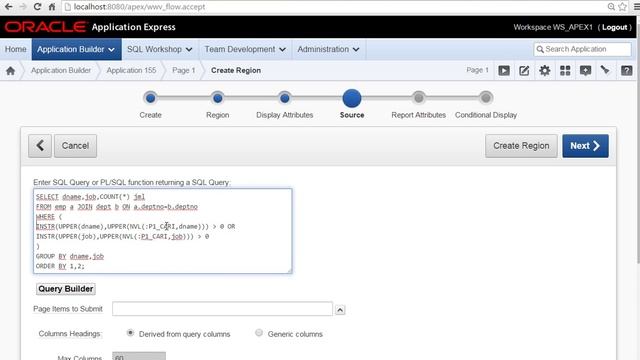Open the help question mark icon
This screenshot has height=360, width=640.
tap(627, 71)
